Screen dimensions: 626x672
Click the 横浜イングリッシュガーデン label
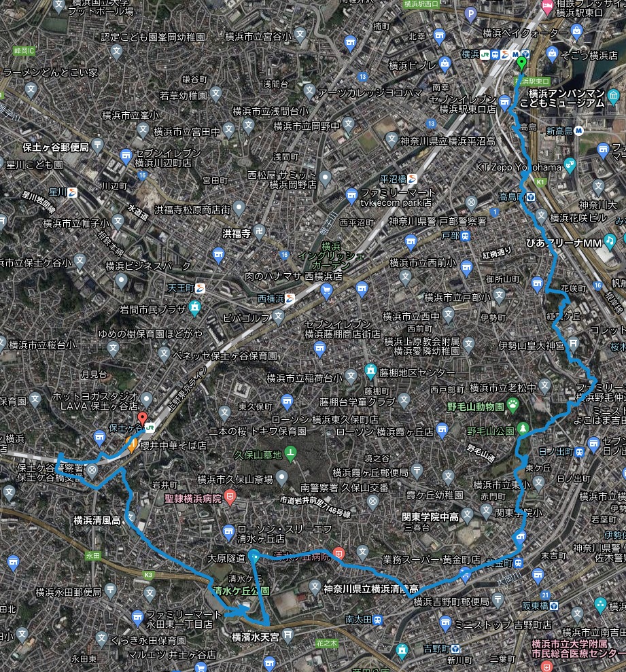tap(330, 256)
